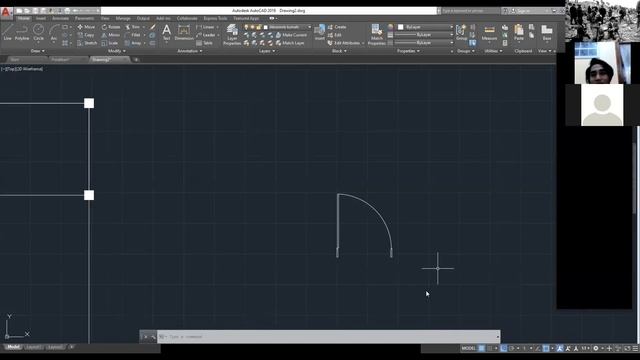Click the object color swatch

tap(400, 27)
